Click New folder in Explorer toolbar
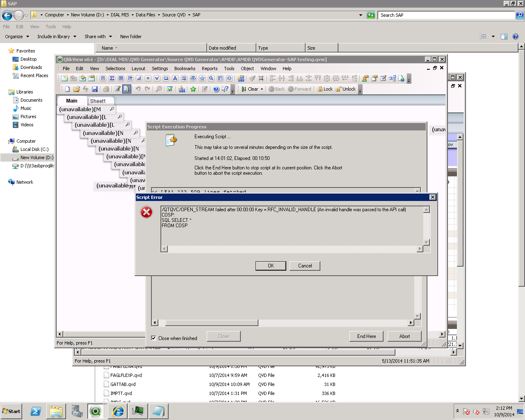 [x=131, y=37]
